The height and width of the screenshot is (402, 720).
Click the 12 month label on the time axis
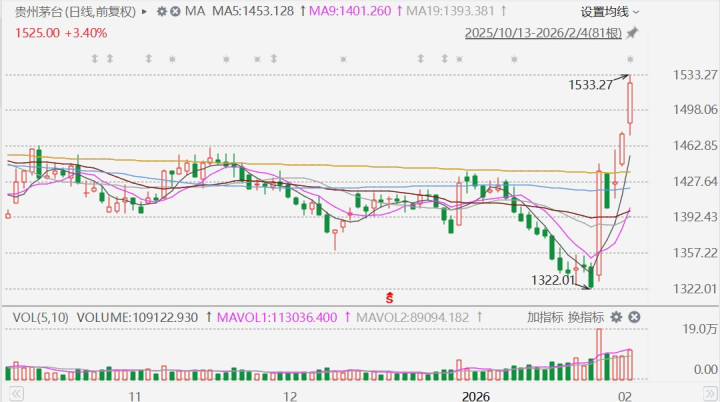click(x=290, y=396)
